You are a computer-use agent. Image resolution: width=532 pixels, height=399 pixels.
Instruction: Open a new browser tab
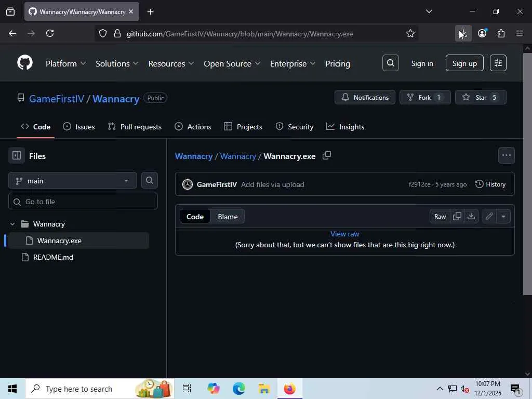tap(150, 12)
